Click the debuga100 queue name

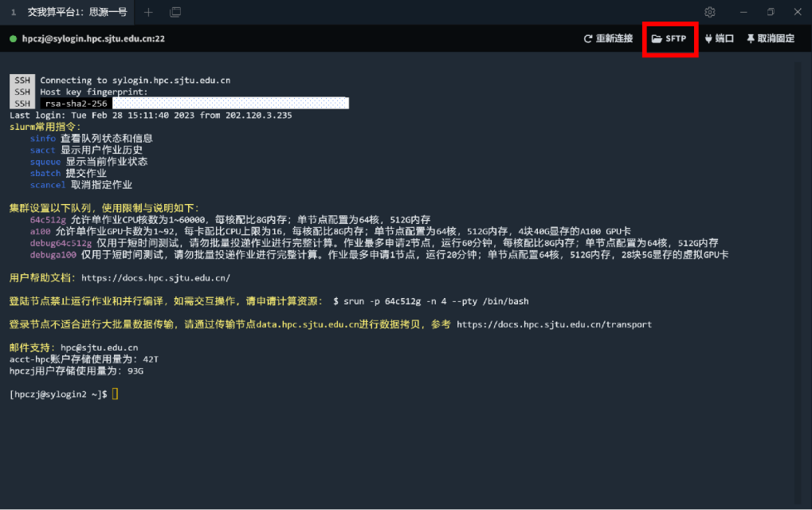click(53, 255)
